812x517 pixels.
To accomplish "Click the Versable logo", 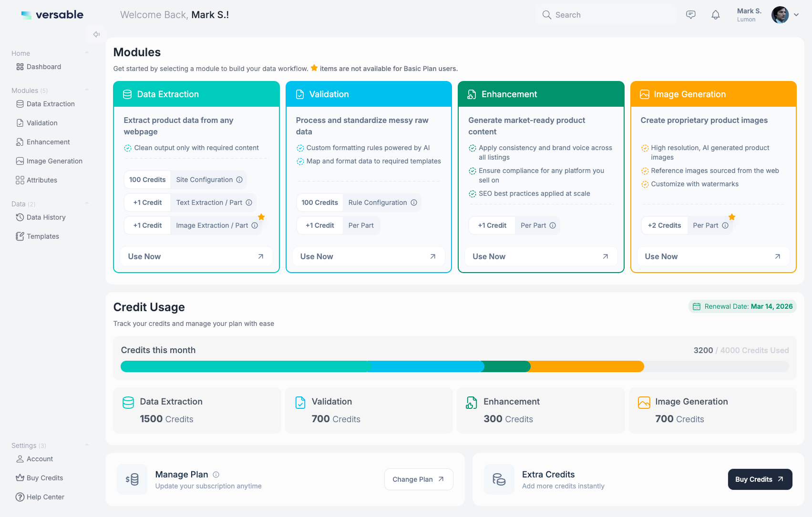I will click(x=52, y=15).
